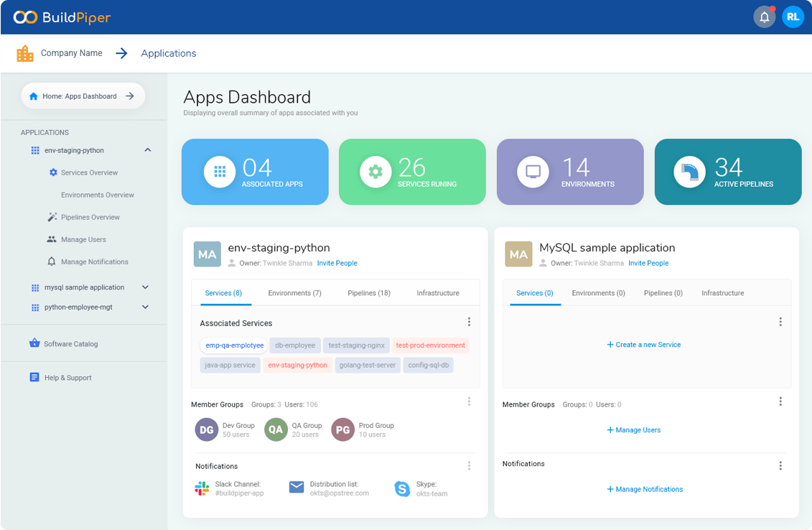Expand the python-employee-mgt item
The width and height of the screenshot is (812, 530).
pos(145,307)
